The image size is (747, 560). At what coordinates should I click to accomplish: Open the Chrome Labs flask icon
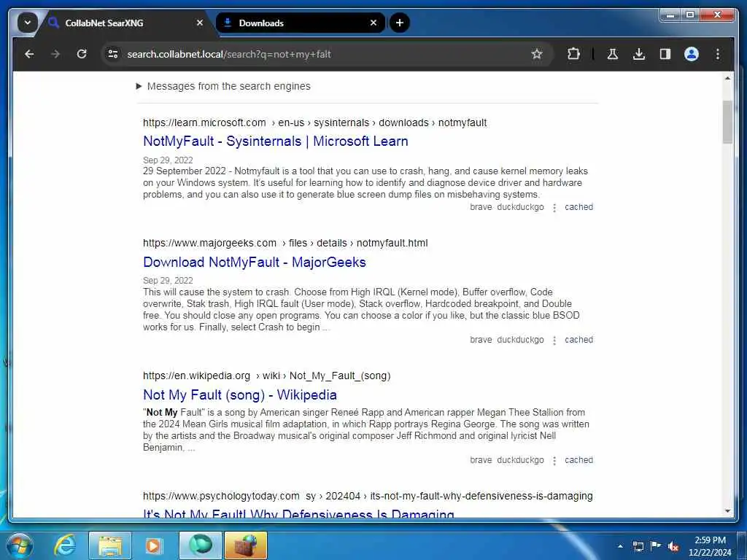coord(613,54)
